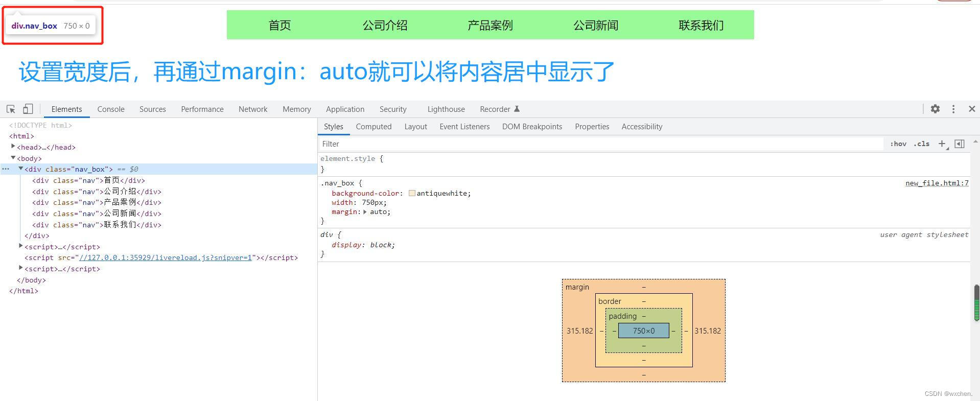Collapse the body element node

(13, 158)
